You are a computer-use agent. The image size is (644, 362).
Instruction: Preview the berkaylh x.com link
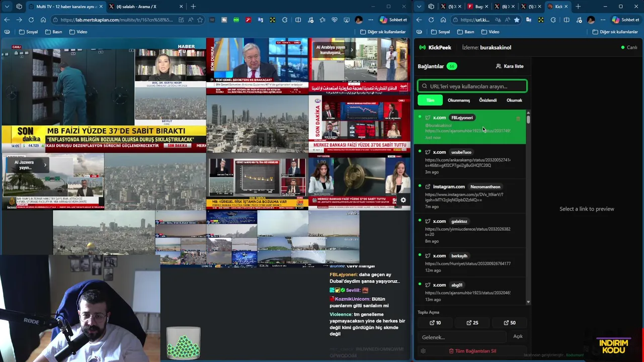(x=470, y=262)
